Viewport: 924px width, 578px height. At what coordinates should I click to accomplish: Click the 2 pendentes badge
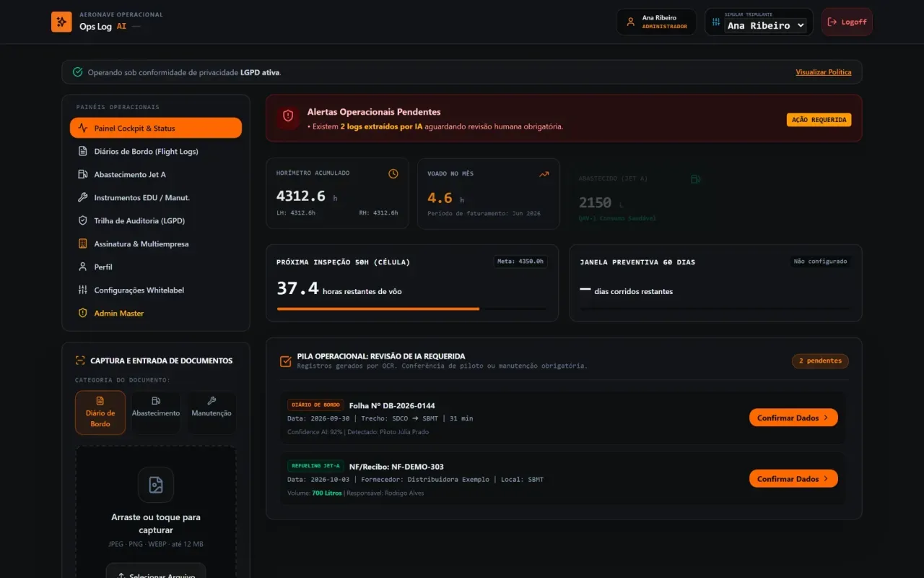[x=820, y=361]
